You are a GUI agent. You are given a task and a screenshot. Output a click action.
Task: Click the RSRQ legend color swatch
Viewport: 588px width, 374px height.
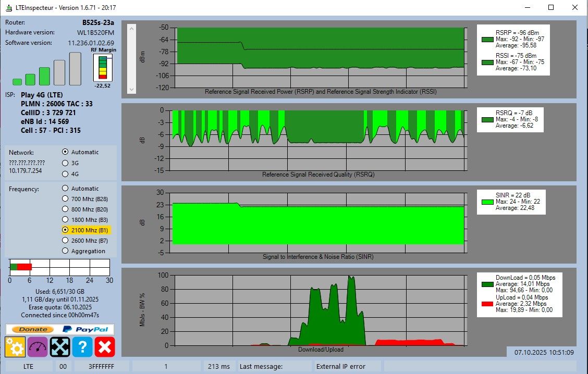tap(487, 120)
